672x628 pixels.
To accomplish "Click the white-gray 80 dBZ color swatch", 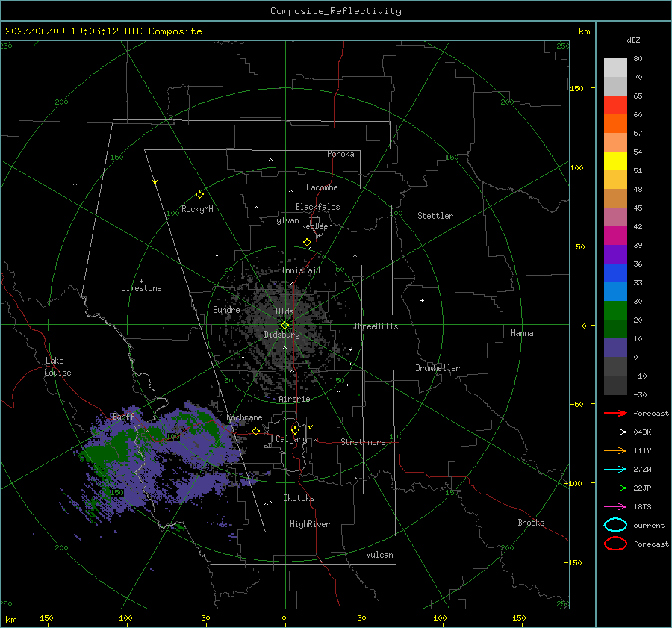I will tap(615, 68).
